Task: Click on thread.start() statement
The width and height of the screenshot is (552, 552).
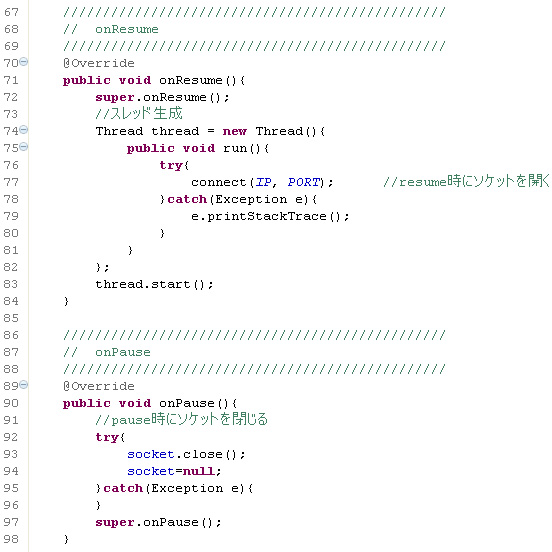Action: [154, 284]
